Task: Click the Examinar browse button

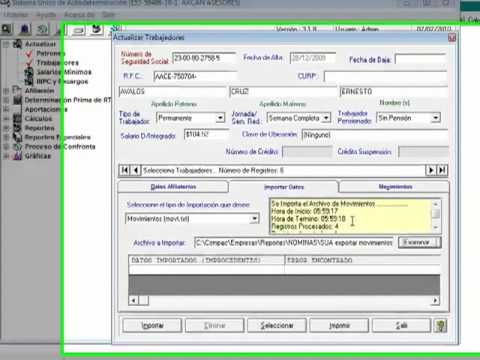Action: 420,242
